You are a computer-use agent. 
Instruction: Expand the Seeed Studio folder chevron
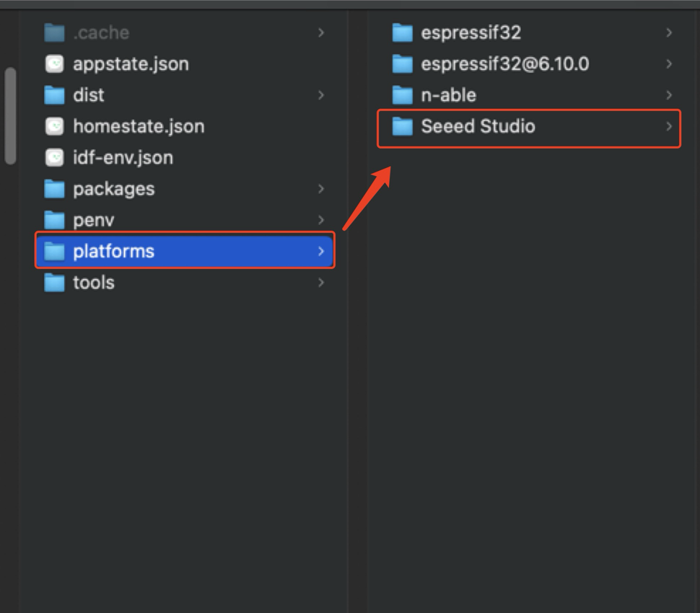(669, 126)
